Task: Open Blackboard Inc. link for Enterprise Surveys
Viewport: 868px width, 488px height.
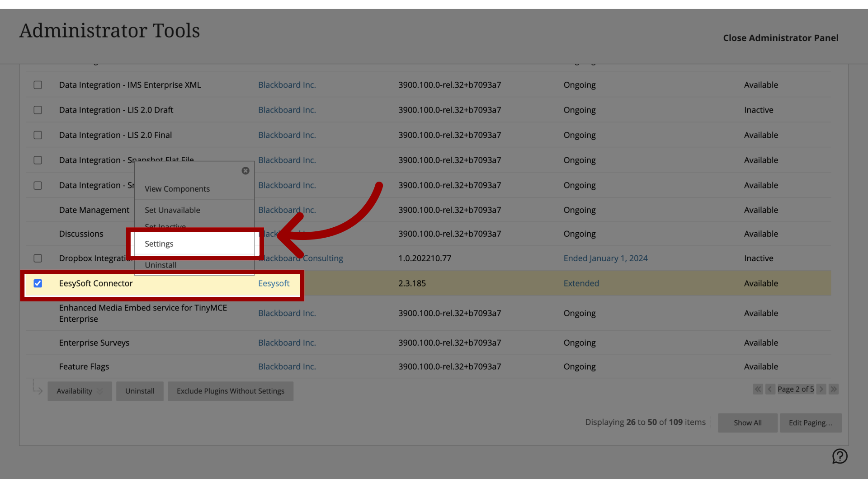Action: [x=287, y=343]
